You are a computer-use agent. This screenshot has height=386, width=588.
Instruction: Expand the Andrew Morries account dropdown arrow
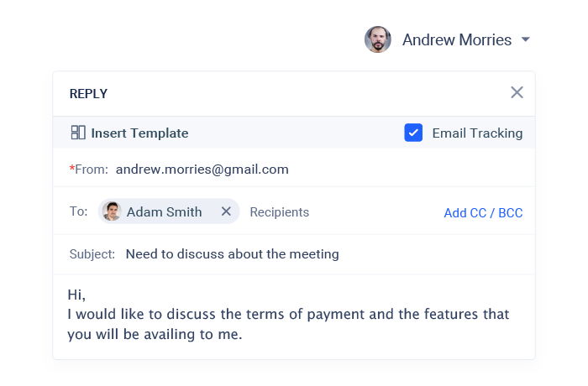(x=526, y=39)
